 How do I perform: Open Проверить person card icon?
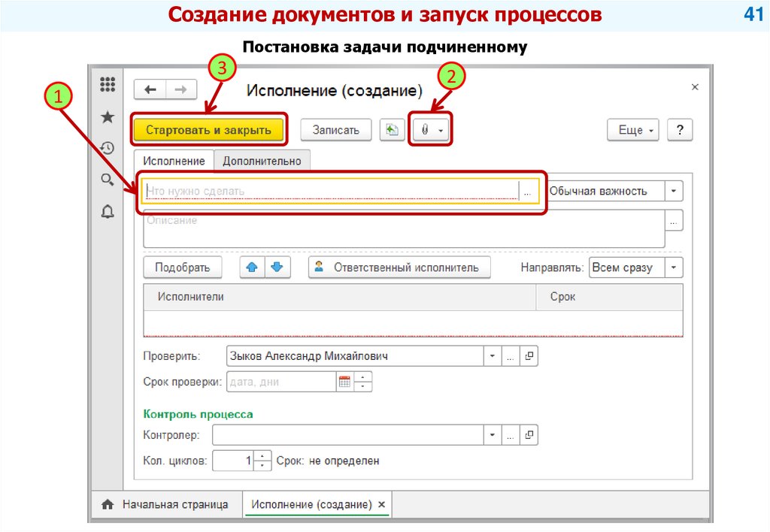coord(529,356)
